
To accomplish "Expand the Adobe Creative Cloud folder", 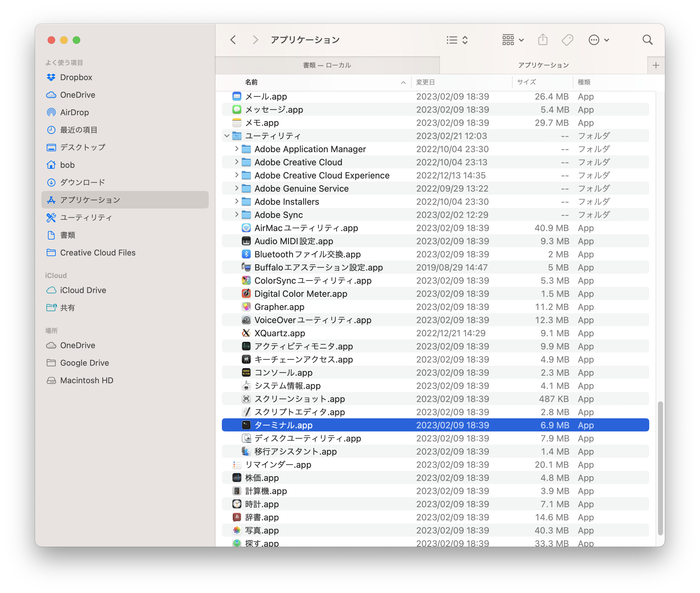I will pyautogui.click(x=237, y=162).
